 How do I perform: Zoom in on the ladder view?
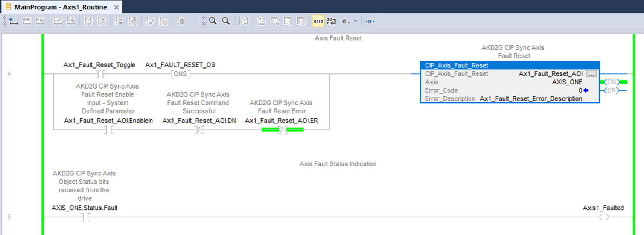(213, 21)
